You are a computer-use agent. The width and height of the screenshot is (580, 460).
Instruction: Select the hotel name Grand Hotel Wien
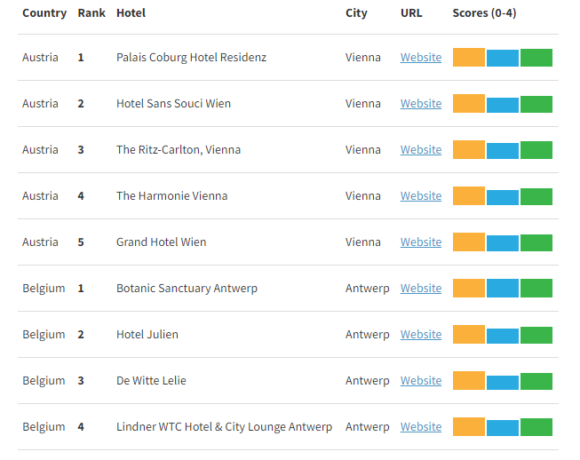[161, 242]
